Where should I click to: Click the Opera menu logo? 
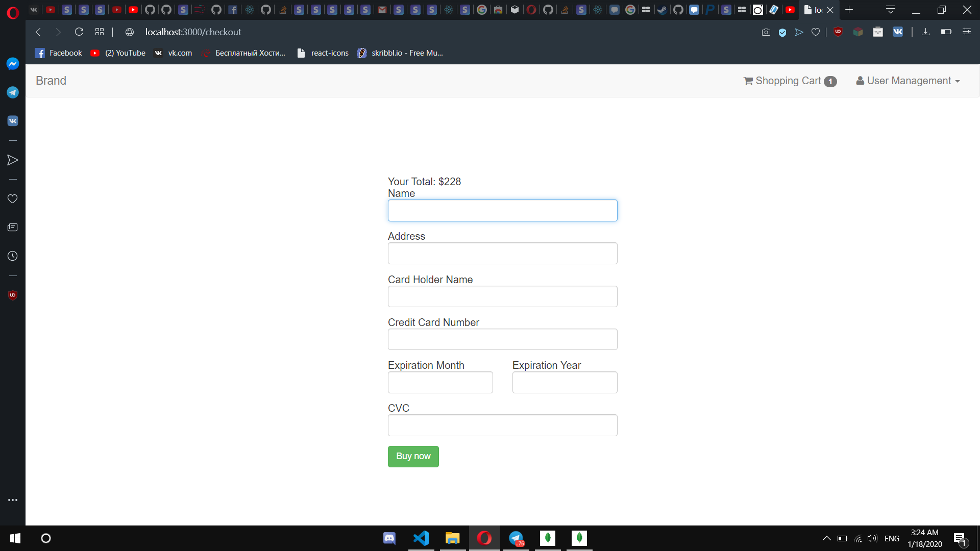(13, 12)
